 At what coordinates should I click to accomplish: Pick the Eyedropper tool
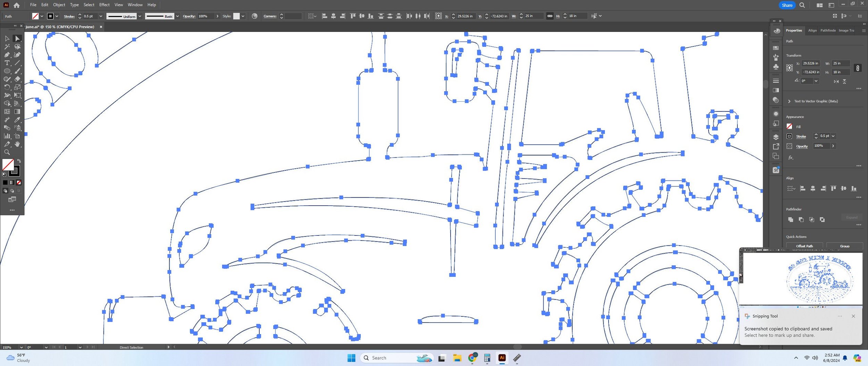click(17, 120)
